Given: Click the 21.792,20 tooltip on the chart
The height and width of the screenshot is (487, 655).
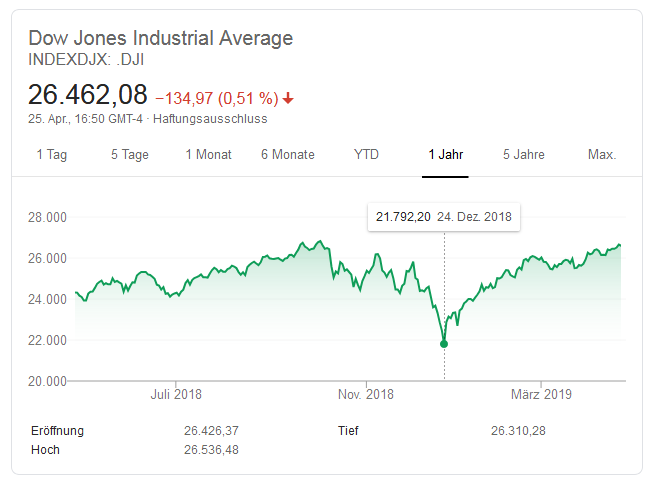Looking at the screenshot, I should (444, 217).
